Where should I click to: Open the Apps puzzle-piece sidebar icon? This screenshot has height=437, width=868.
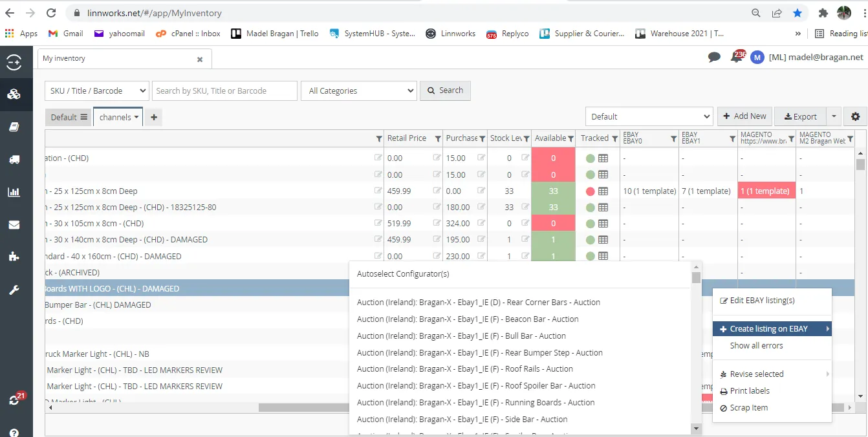pyautogui.click(x=14, y=257)
